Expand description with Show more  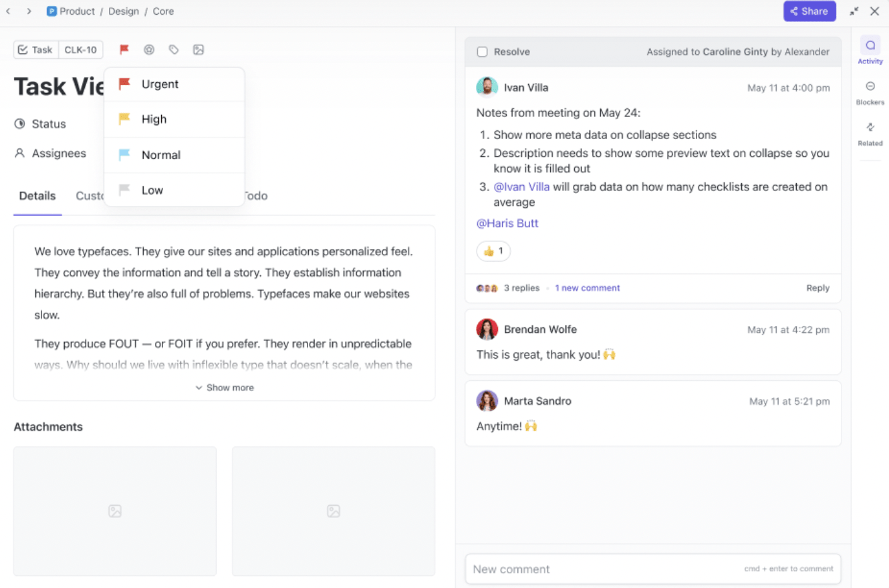[225, 388]
